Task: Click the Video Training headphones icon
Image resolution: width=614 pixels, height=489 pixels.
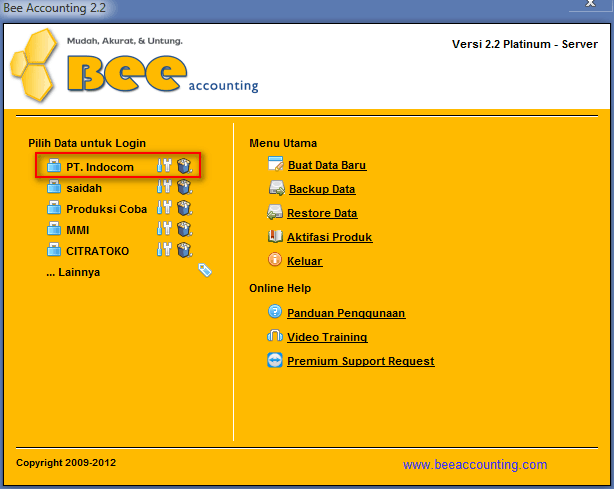Action: (275, 336)
